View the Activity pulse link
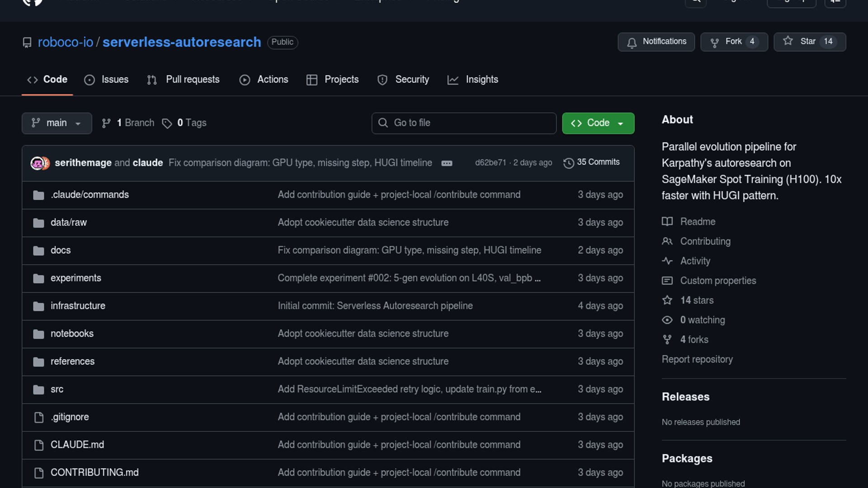Image resolution: width=868 pixels, height=488 pixels. [x=695, y=261]
